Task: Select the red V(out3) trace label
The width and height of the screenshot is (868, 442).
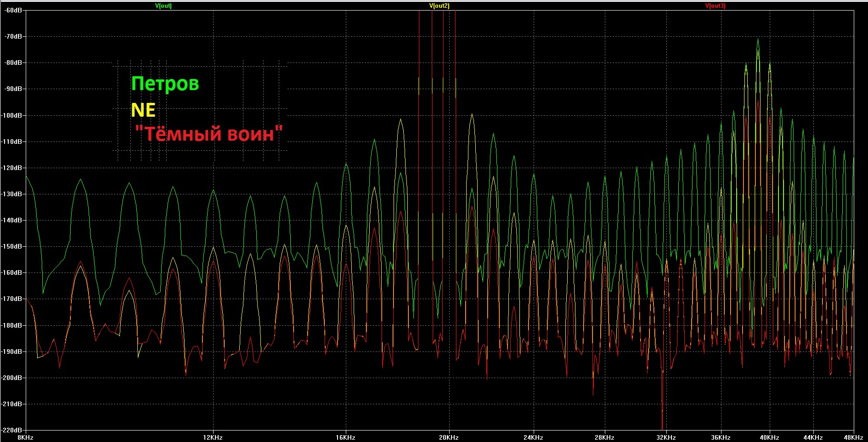Action: [x=716, y=6]
